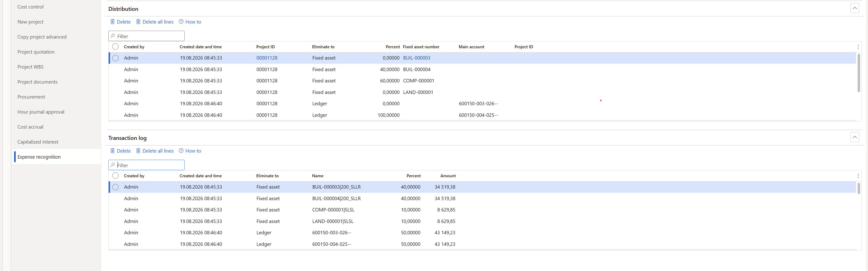Open project ID 00001128 link
The image size is (868, 271).
tap(267, 58)
